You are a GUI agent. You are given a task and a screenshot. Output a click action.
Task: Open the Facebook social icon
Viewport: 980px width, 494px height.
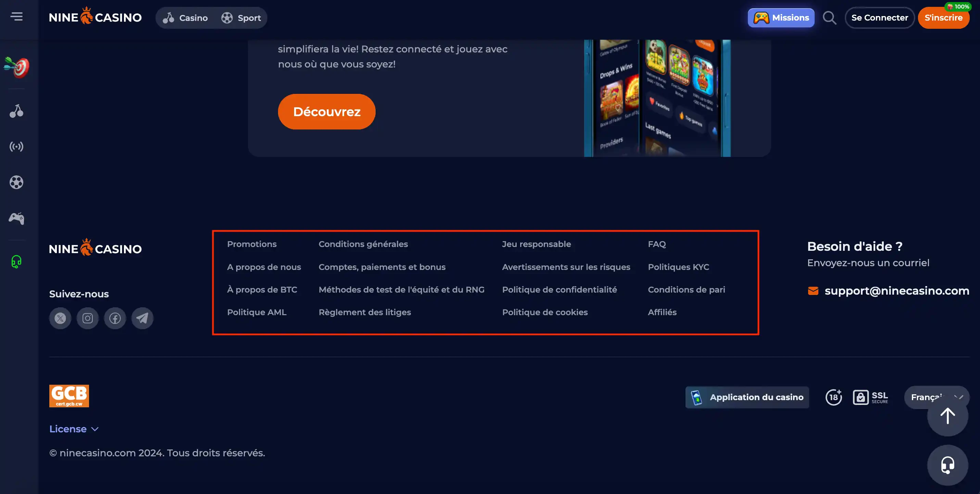115,318
